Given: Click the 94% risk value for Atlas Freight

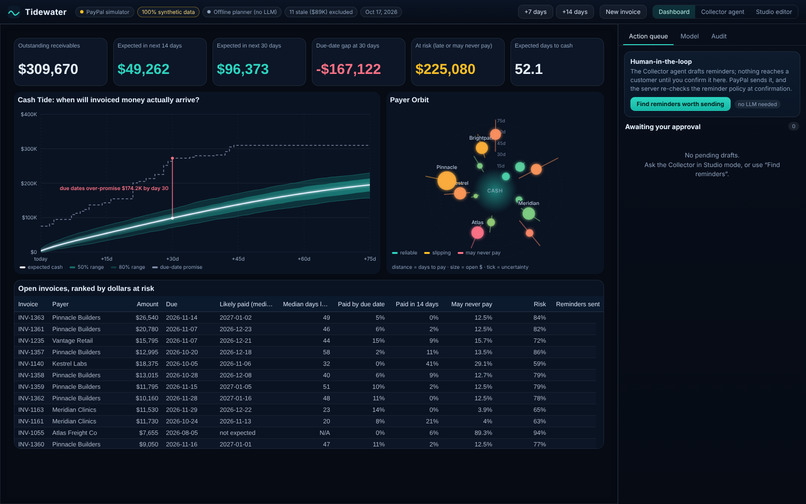Looking at the screenshot, I should click(x=539, y=433).
